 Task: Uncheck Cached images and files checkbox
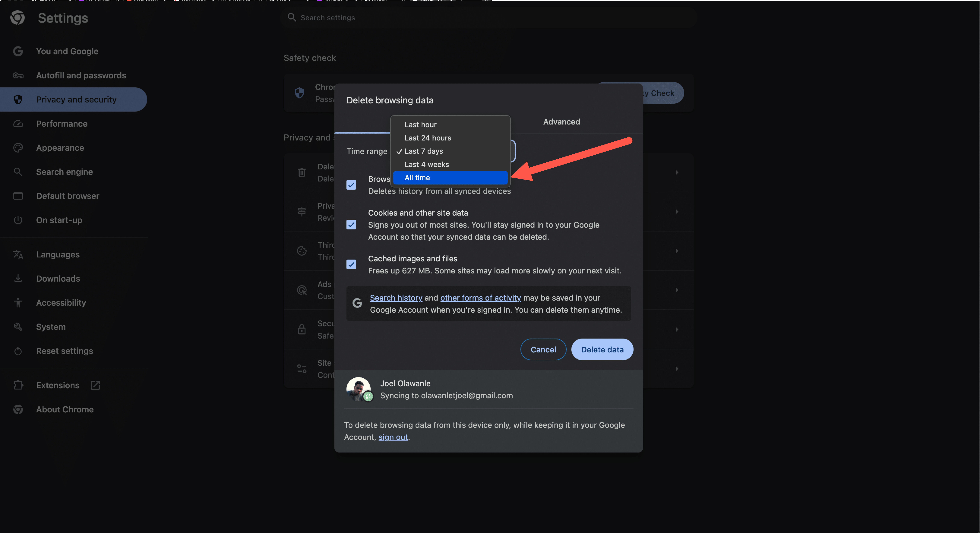click(351, 264)
